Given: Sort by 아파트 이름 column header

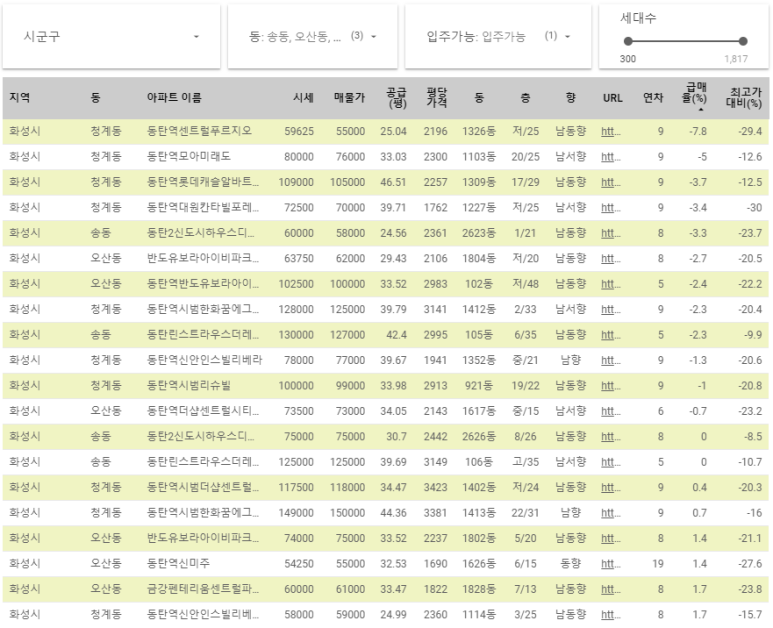Looking at the screenshot, I should click(x=174, y=98).
